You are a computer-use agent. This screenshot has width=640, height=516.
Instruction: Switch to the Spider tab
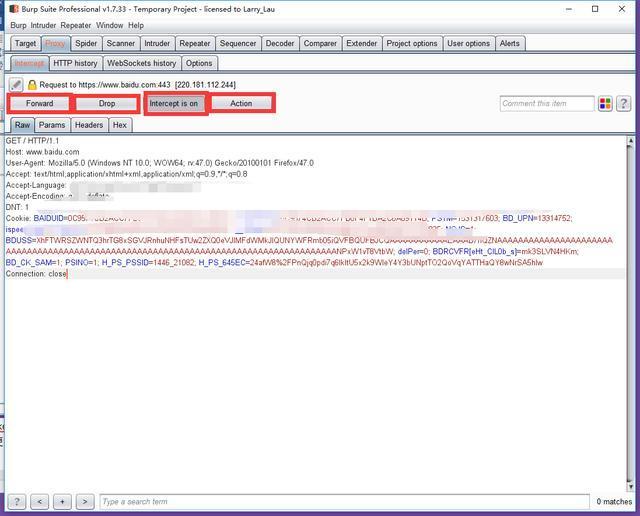[86, 43]
